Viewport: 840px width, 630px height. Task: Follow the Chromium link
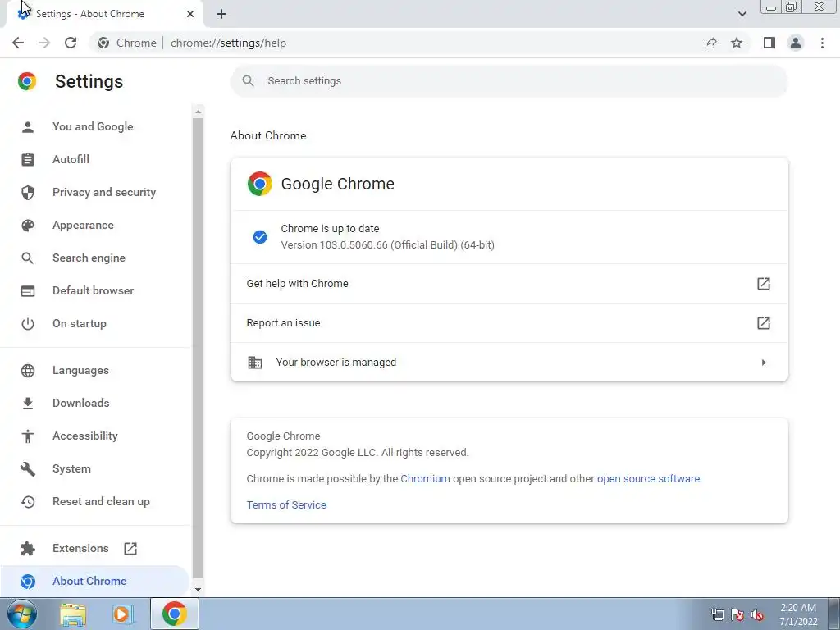(426, 478)
